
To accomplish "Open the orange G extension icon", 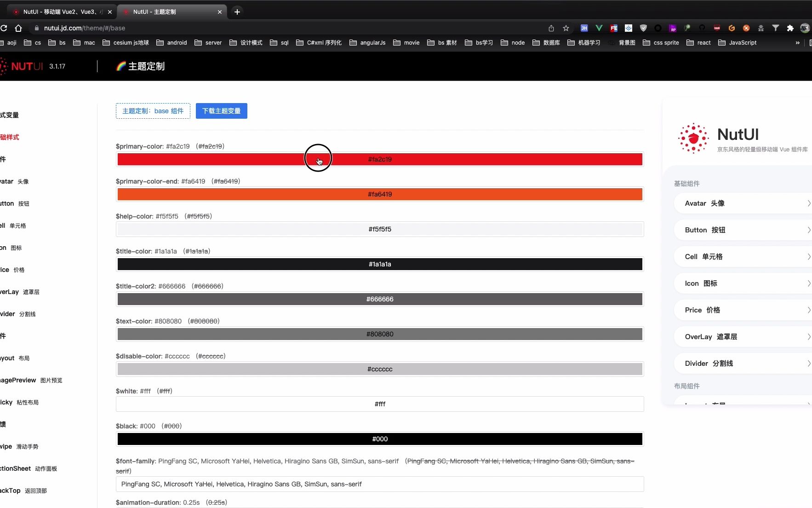I will point(732,28).
